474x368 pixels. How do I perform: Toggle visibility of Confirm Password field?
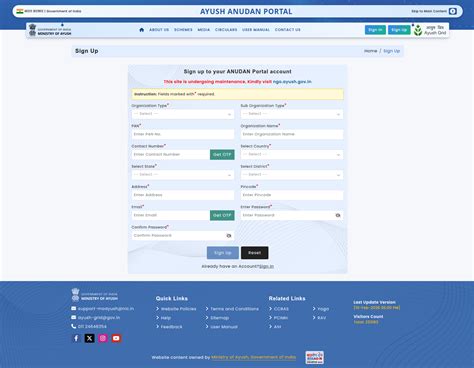(229, 236)
